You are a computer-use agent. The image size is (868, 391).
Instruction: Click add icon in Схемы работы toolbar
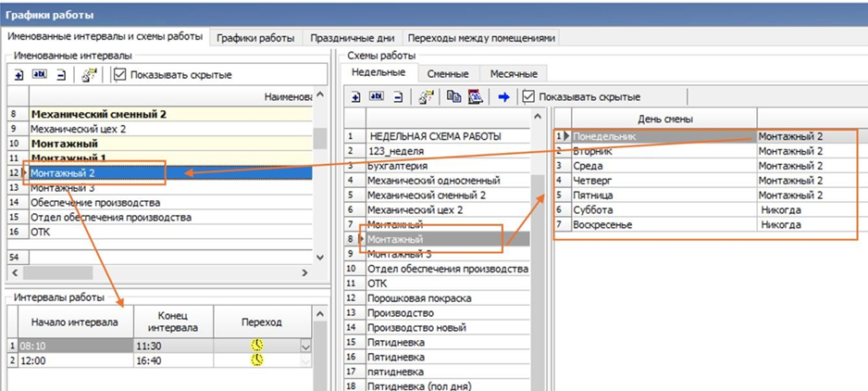click(x=356, y=96)
